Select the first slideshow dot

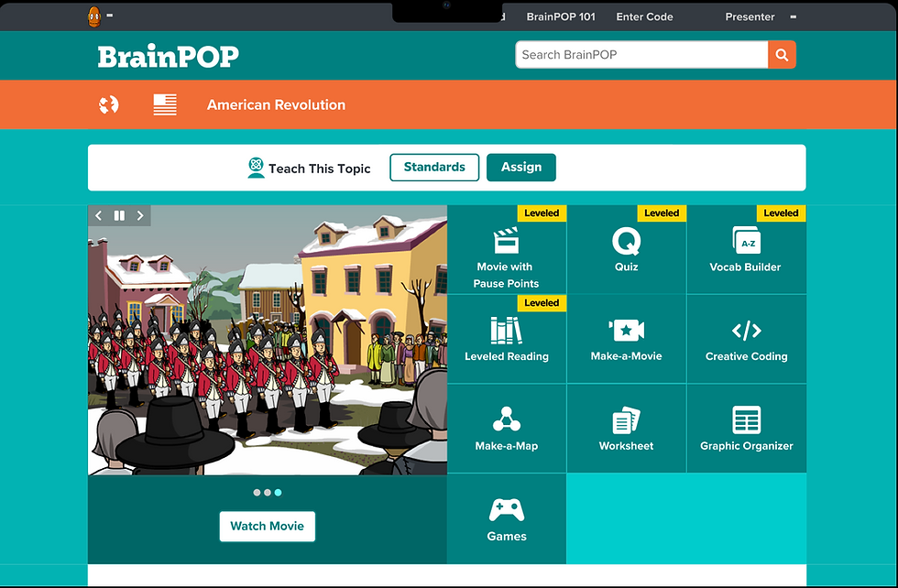(257, 493)
